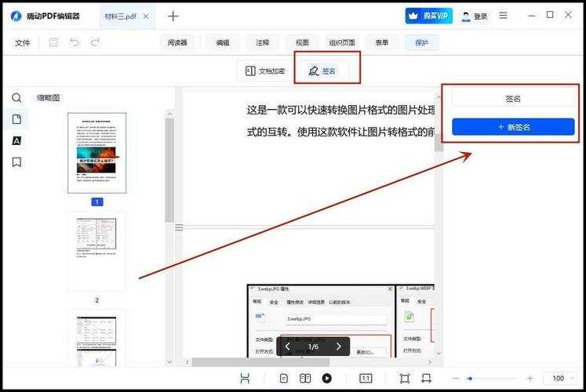Click the 签名 tool in toolbar
Screen dimensions: 586x392
tap(322, 71)
